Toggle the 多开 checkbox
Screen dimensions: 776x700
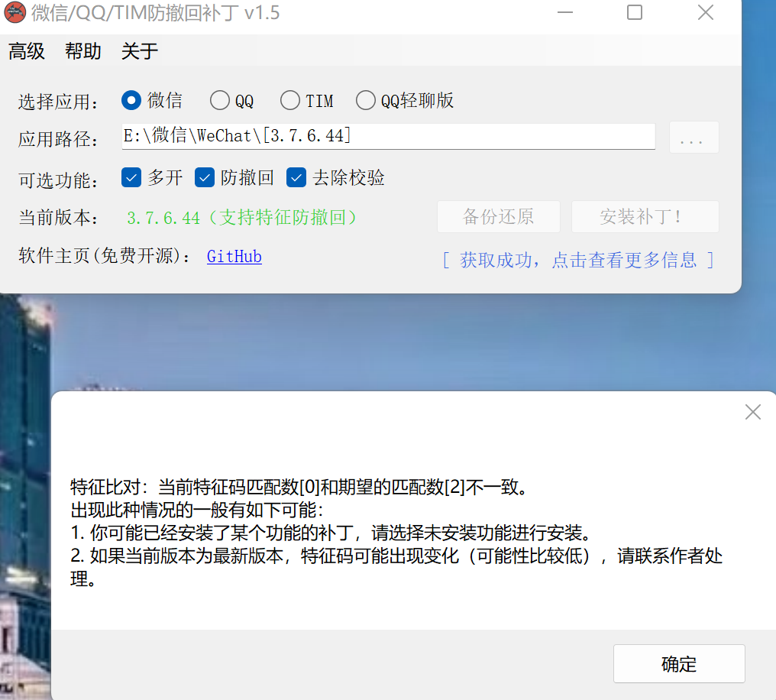(152, 178)
